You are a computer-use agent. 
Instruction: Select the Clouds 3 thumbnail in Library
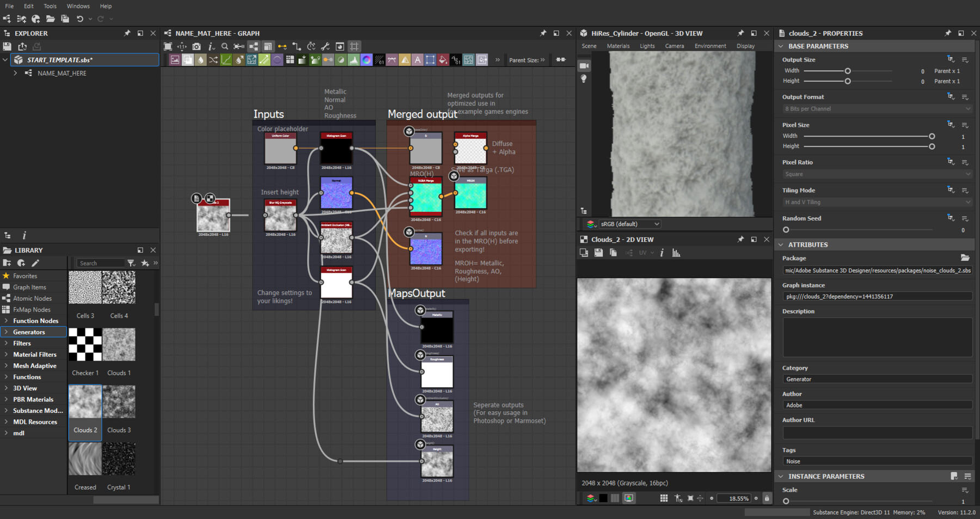tap(119, 401)
